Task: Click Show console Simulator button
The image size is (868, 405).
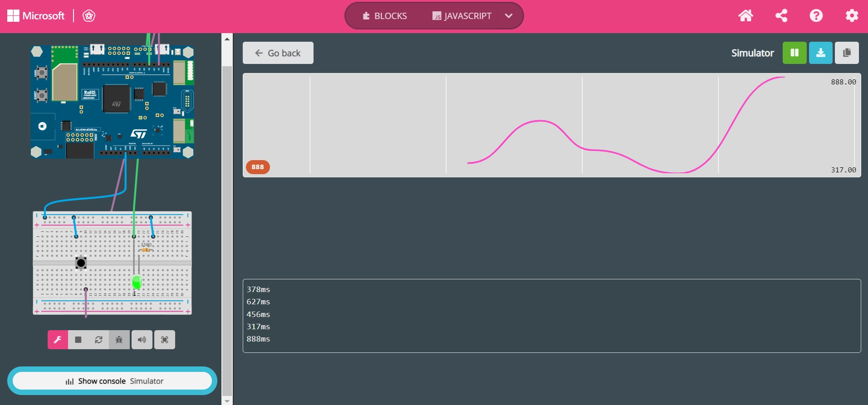Action: coord(112,381)
